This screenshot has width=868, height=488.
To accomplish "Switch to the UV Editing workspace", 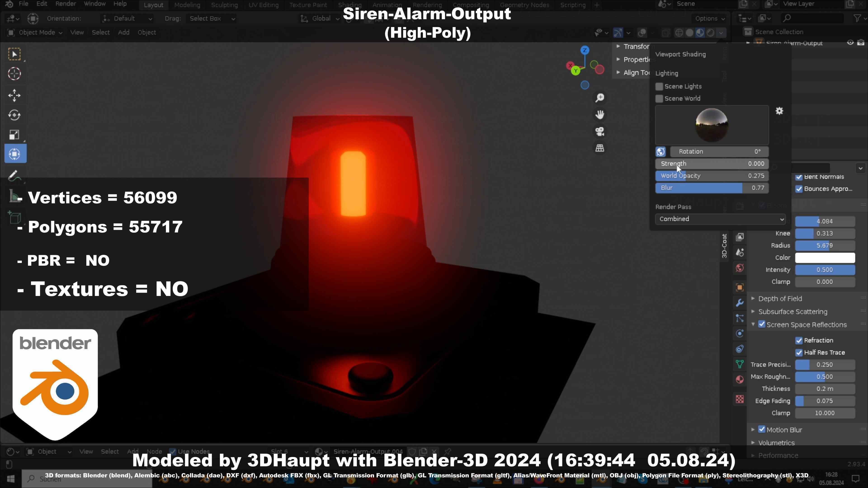I will pyautogui.click(x=263, y=5).
